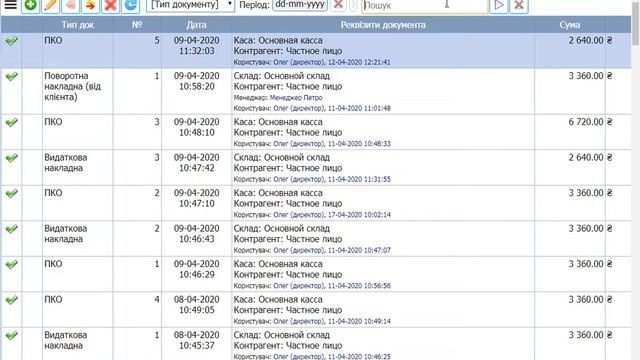Open user link Олег (директор) 11-04-2020 10:48:33
The width and height of the screenshot is (640, 360).
tap(332, 144)
